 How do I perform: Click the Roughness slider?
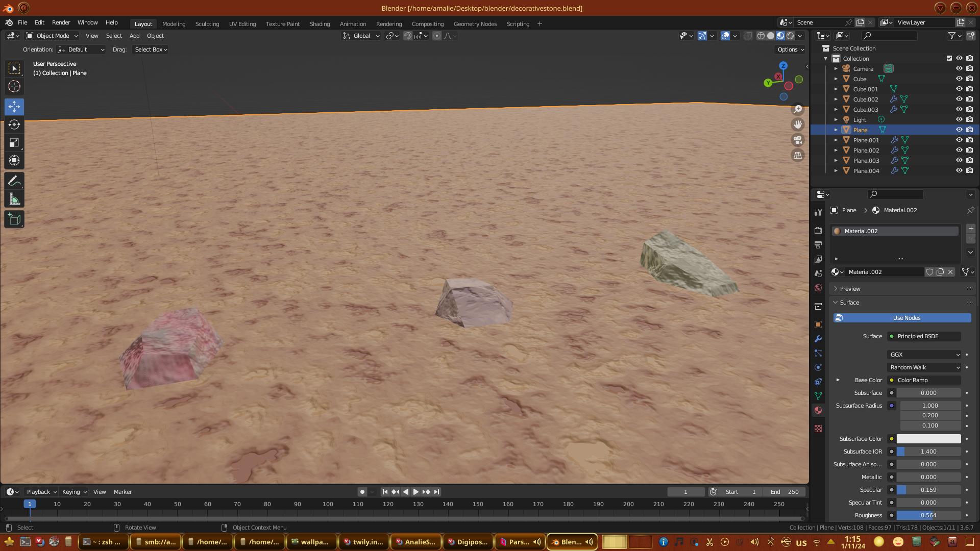pyautogui.click(x=928, y=515)
